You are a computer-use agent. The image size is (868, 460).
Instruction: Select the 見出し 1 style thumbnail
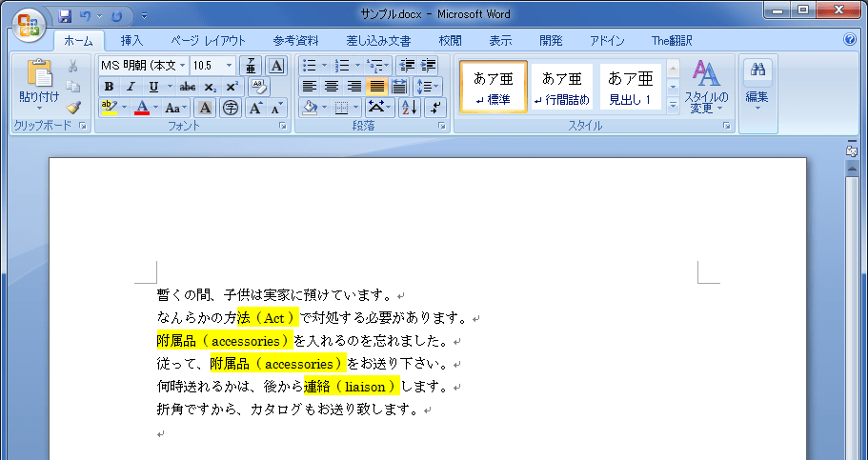(630, 87)
